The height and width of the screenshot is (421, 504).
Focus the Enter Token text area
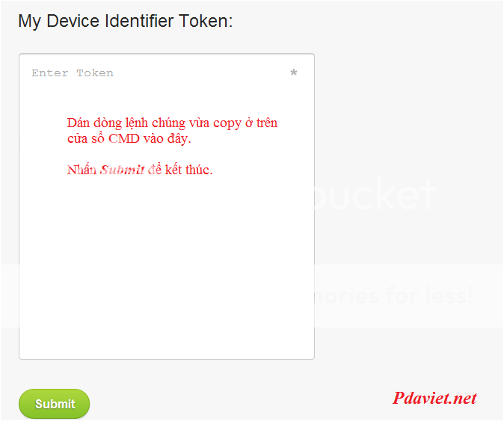click(x=167, y=206)
